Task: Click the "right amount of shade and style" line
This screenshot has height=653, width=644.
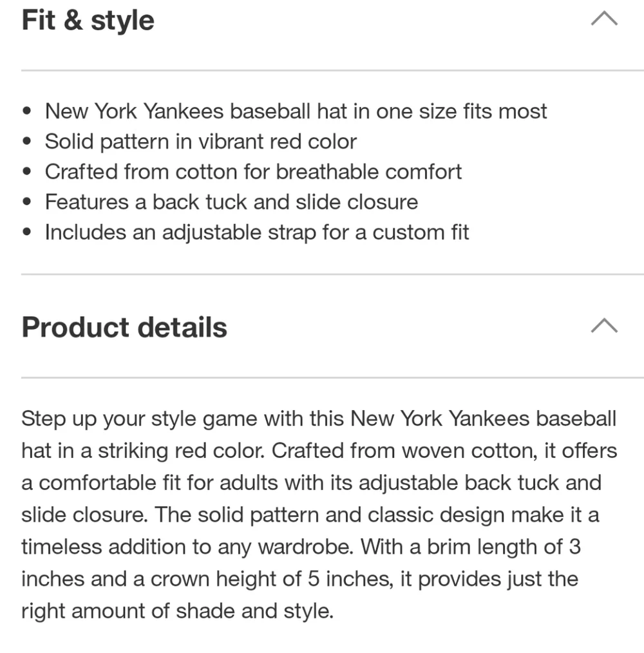Action: pos(177,610)
